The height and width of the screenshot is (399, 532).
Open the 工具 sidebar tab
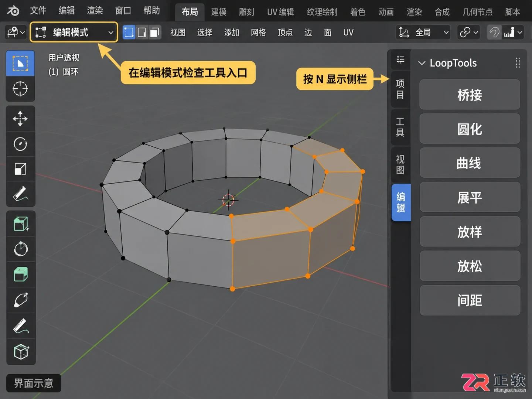(x=400, y=127)
